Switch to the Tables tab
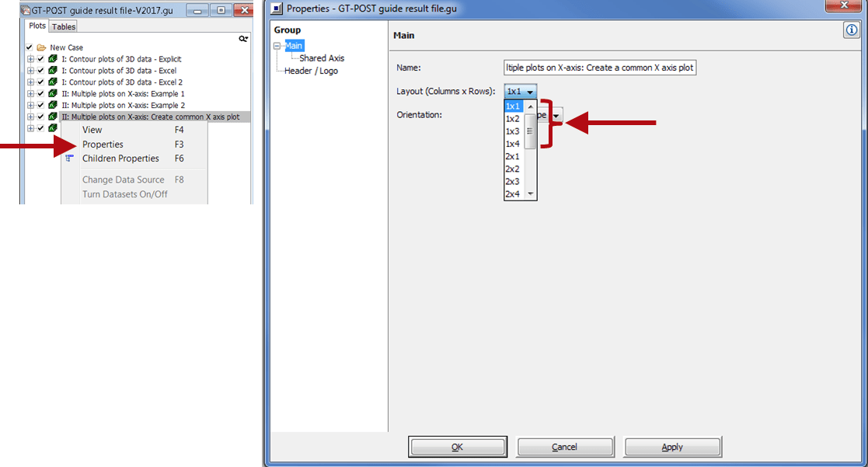This screenshot has height=467, width=868. [x=64, y=26]
